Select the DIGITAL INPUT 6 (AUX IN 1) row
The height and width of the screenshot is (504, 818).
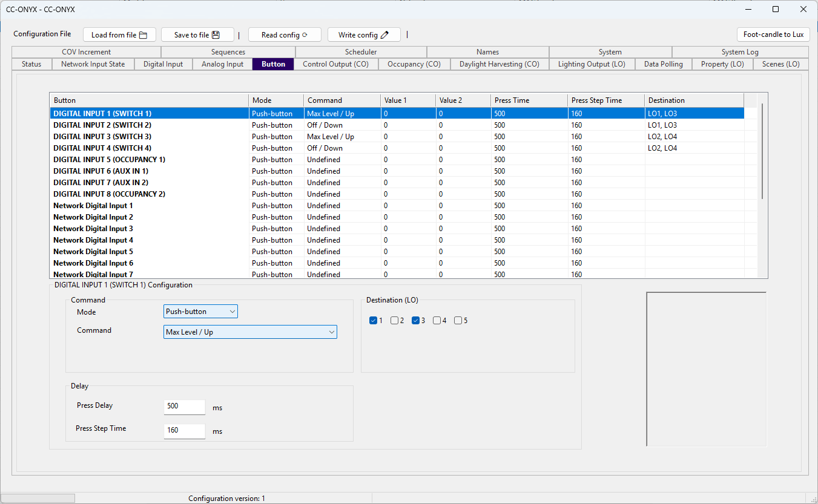397,171
